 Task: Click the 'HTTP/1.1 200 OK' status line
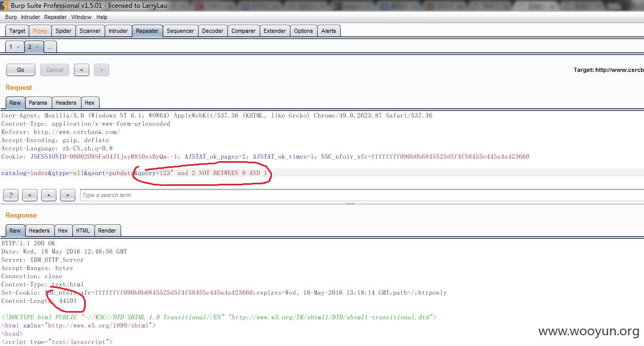28,243
